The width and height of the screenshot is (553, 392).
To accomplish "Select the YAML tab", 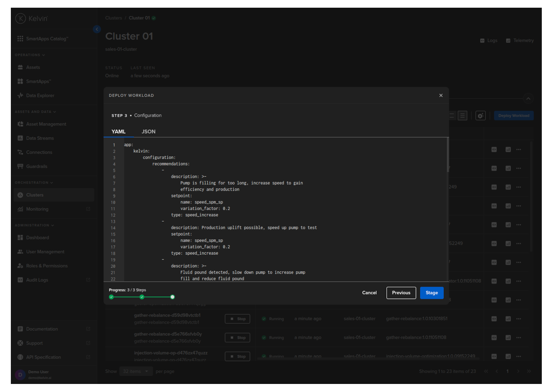I will (118, 132).
